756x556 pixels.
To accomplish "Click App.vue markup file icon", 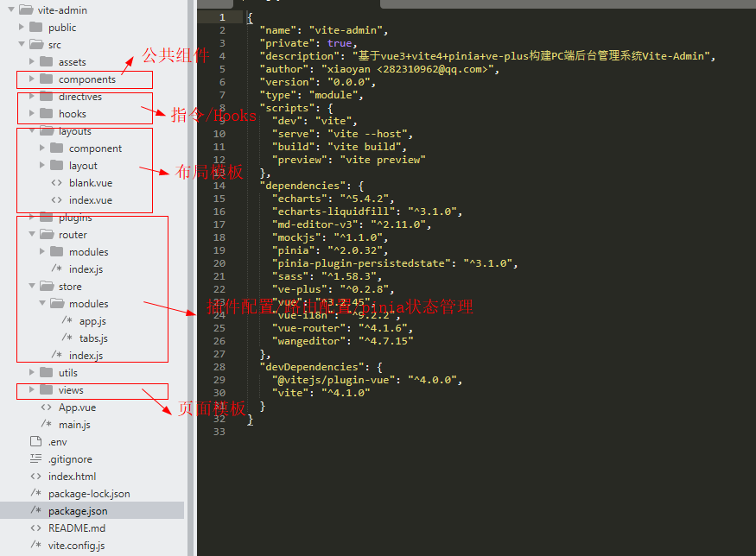I will pyautogui.click(x=47, y=408).
